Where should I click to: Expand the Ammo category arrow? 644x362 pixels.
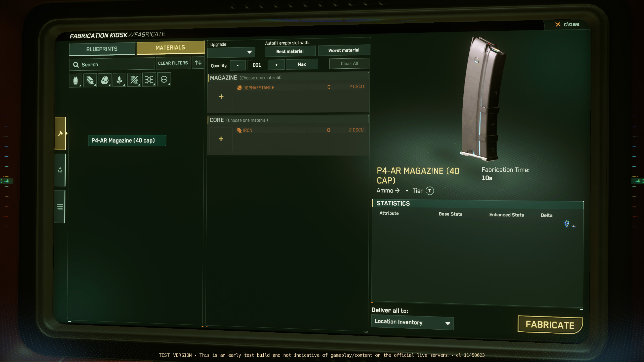click(x=397, y=191)
